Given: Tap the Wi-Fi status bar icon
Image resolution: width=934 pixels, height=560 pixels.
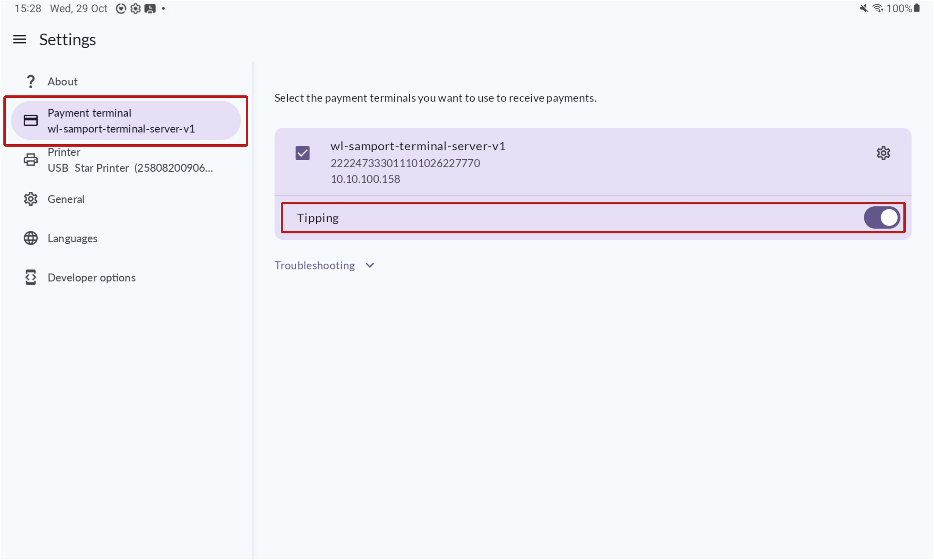Looking at the screenshot, I should coord(877,8).
